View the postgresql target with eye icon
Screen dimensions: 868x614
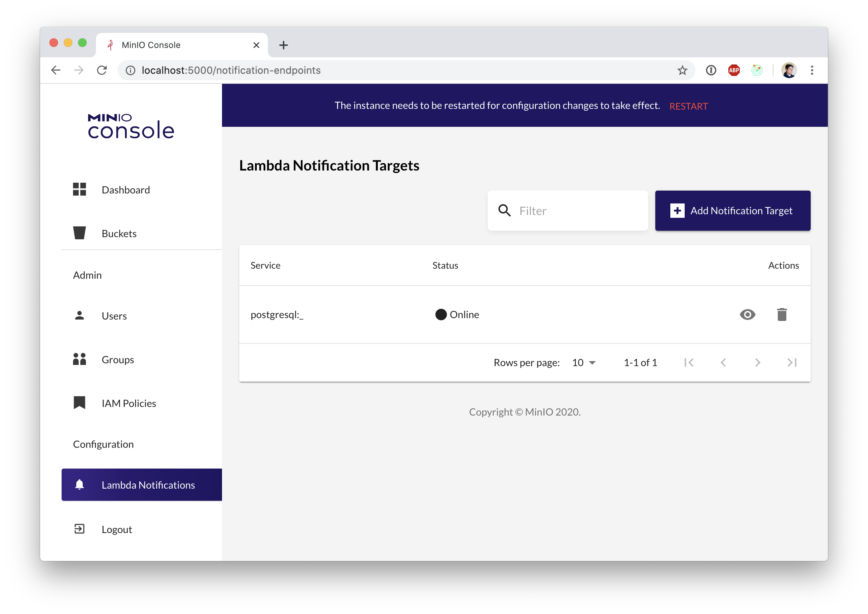(x=747, y=315)
